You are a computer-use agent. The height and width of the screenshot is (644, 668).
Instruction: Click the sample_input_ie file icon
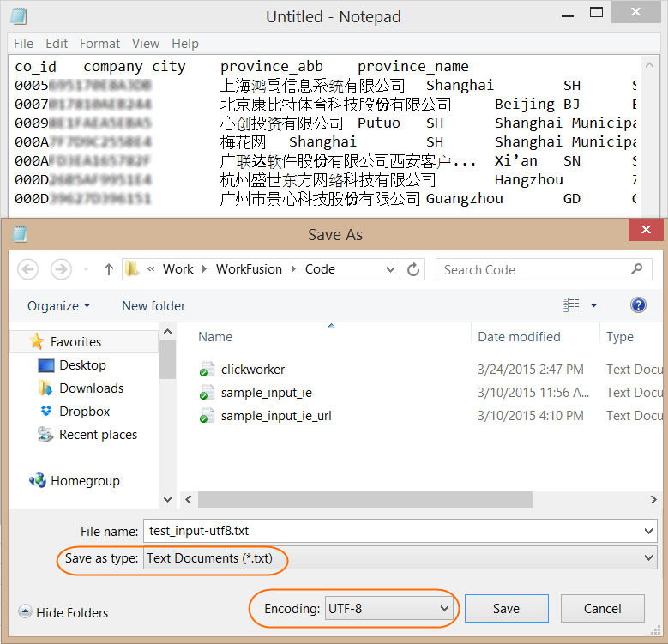tap(207, 392)
